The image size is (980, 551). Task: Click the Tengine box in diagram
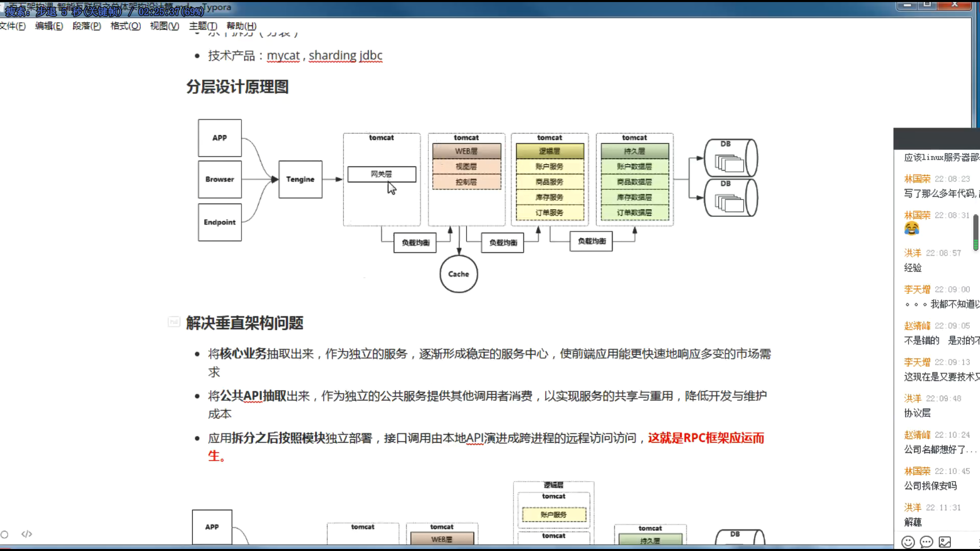pyautogui.click(x=300, y=180)
